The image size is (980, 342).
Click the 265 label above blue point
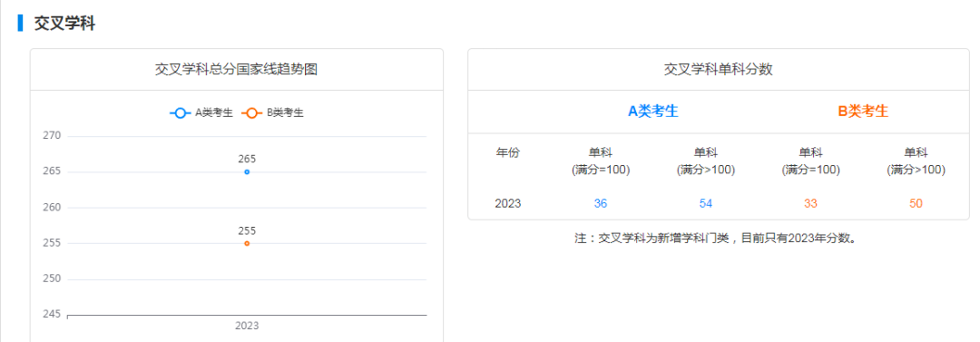click(247, 159)
